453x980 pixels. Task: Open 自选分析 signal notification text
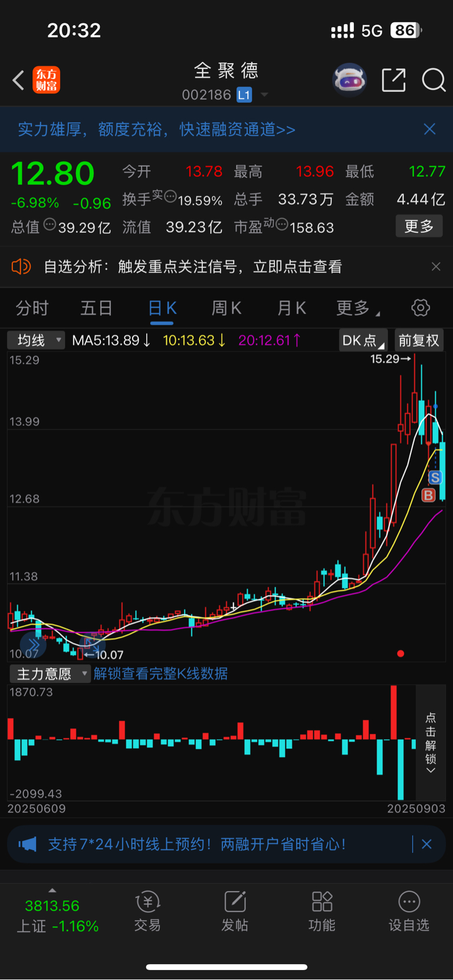[x=193, y=267]
